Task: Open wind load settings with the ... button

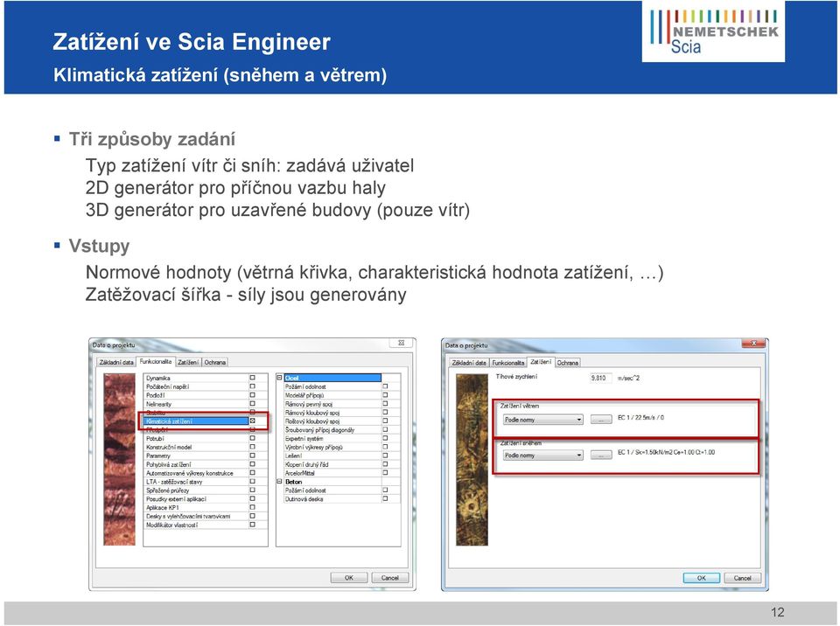Action: coord(601,420)
